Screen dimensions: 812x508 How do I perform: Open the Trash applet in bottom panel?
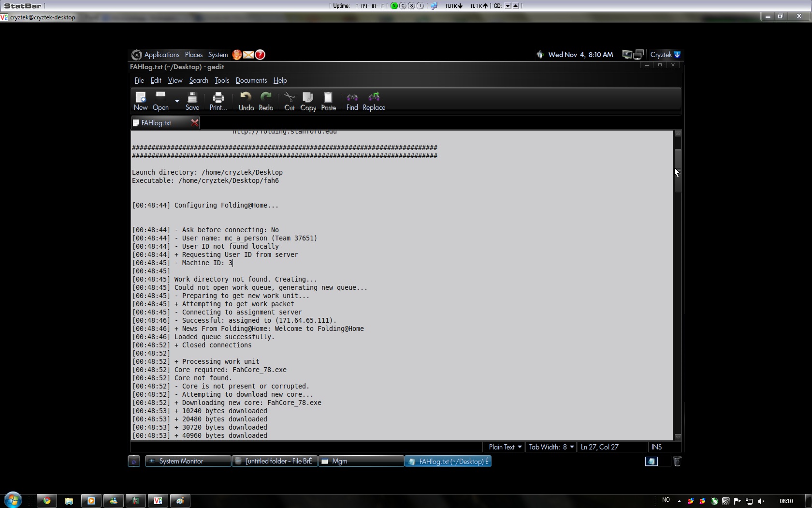point(677,462)
